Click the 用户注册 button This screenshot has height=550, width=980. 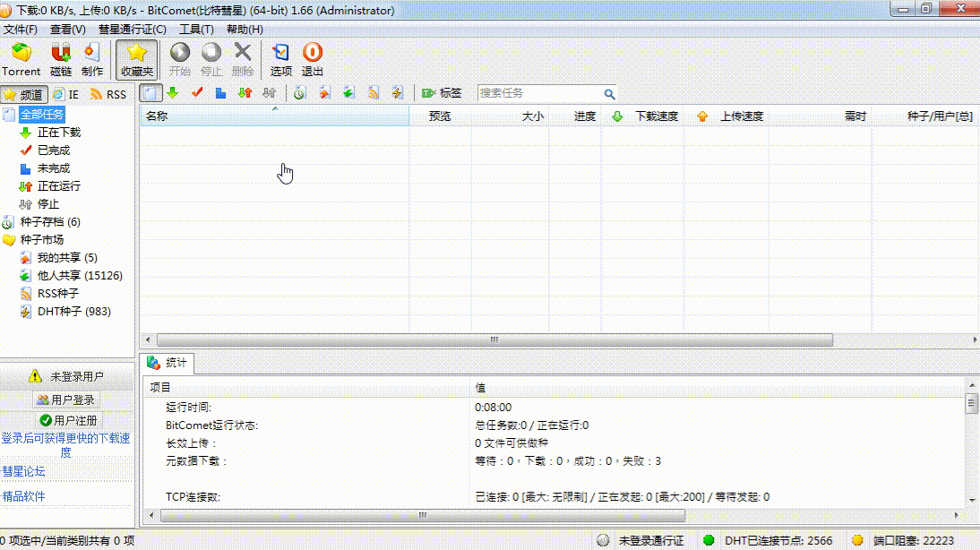click(x=68, y=421)
